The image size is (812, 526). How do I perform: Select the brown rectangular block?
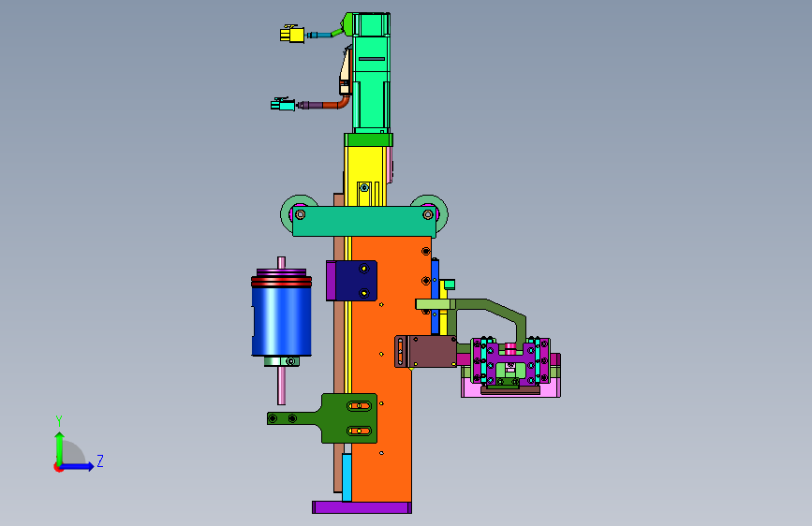432,352
